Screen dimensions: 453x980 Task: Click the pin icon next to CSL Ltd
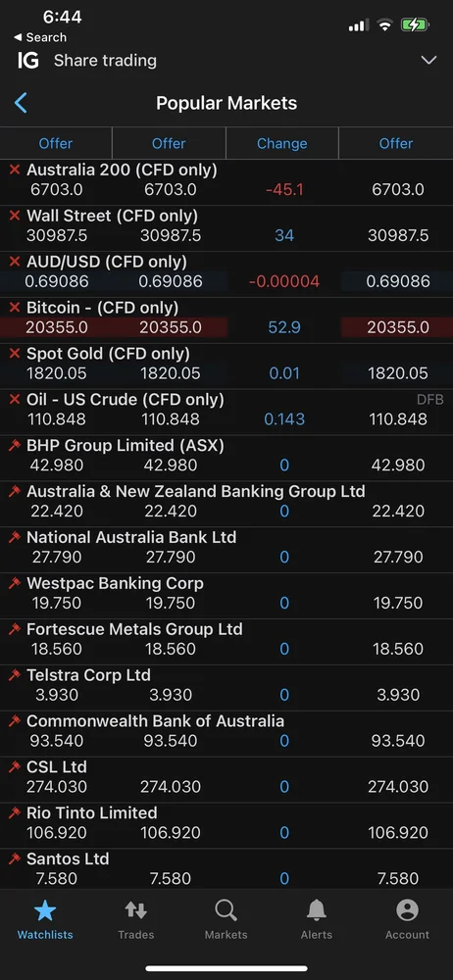(15, 767)
